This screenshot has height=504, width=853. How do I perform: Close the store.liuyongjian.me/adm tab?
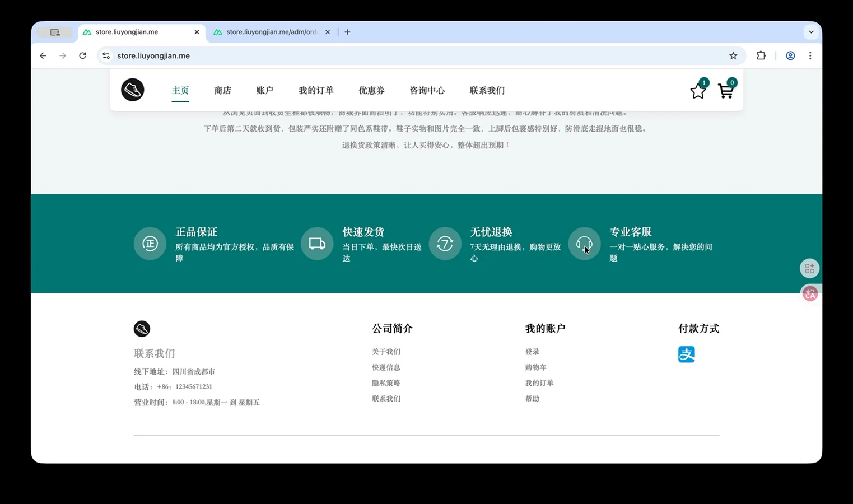pos(328,32)
